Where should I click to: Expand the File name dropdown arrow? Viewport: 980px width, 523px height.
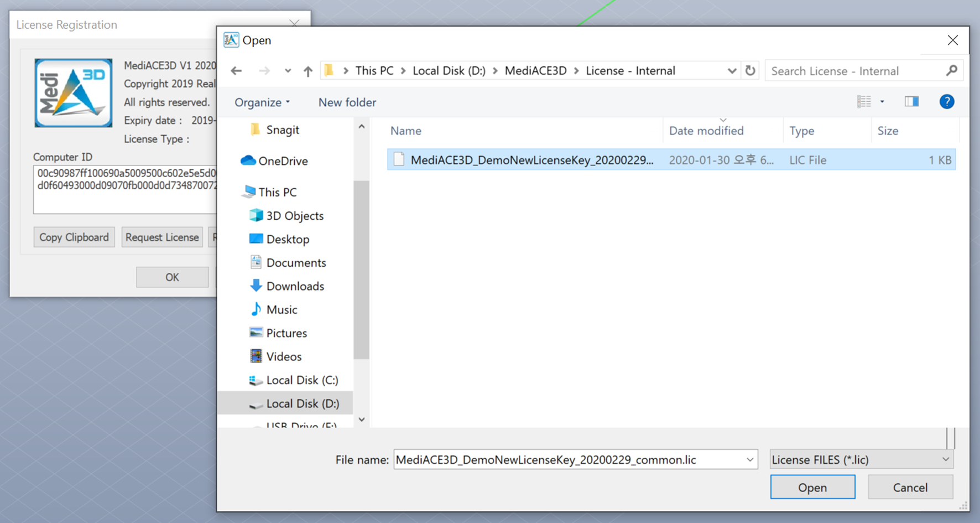750,459
